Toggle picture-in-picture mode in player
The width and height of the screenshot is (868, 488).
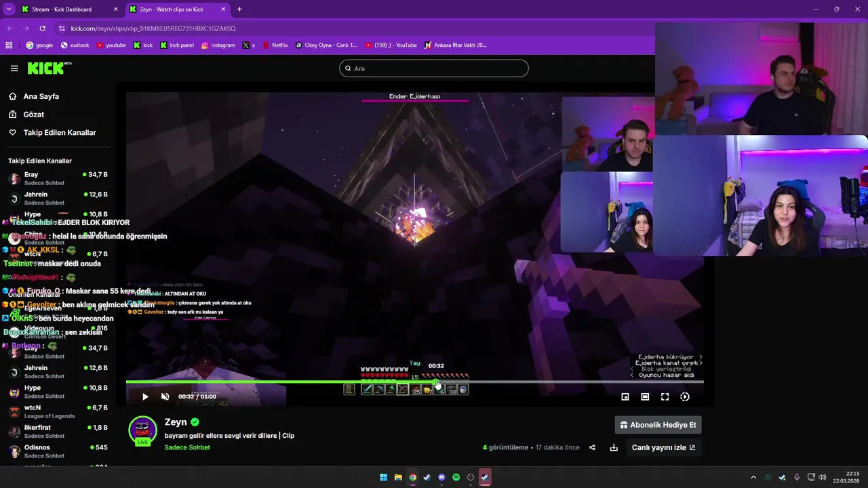(625, 396)
